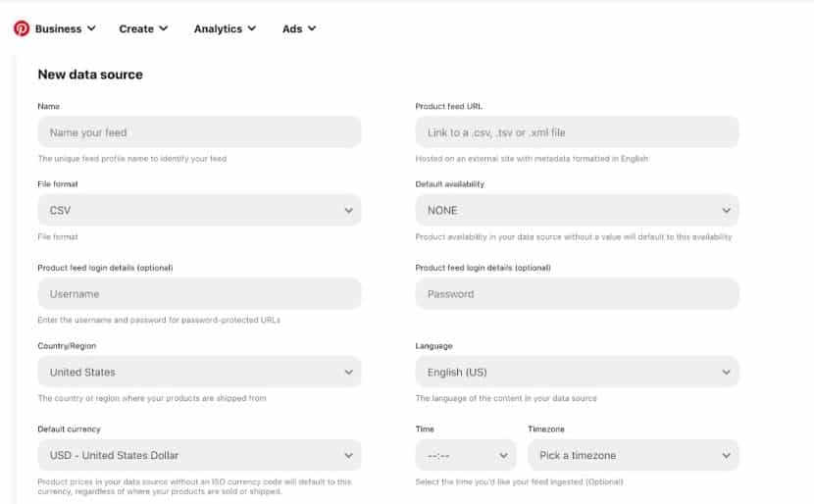
Task: Click the Password input field
Action: pos(577,294)
